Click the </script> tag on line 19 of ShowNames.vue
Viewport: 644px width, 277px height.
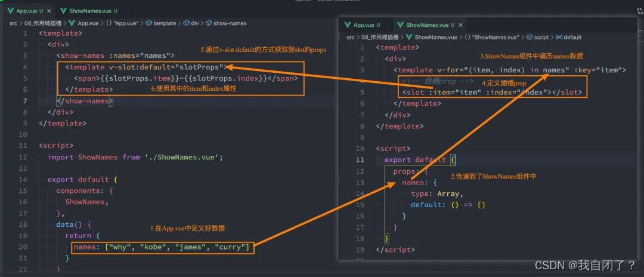point(395,250)
